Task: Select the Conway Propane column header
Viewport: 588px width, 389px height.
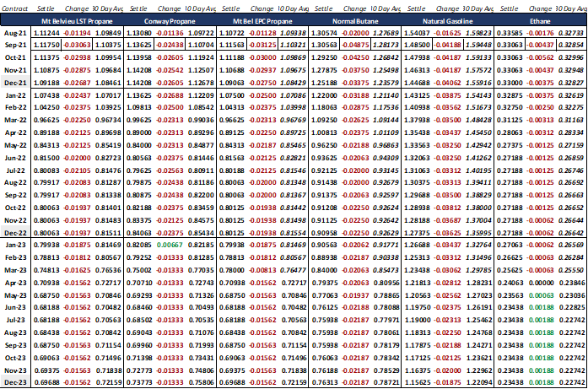Action: click(x=170, y=21)
